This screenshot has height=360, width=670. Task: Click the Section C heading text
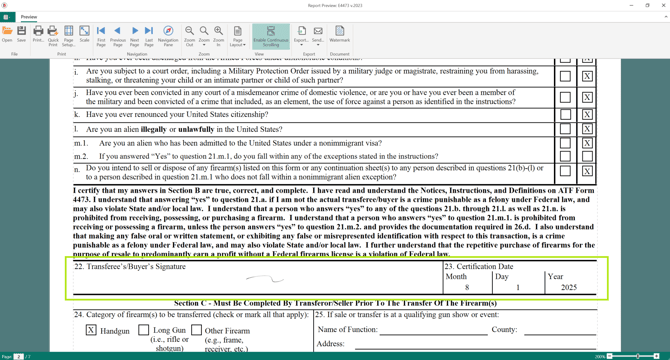click(335, 303)
